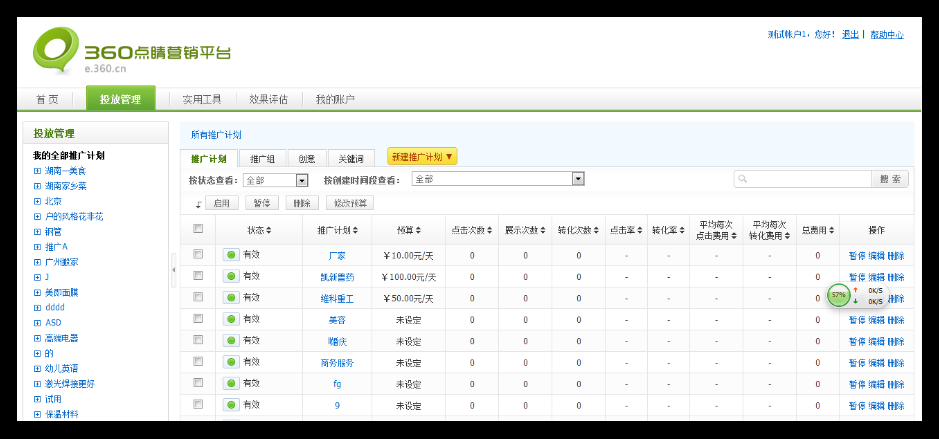Expand the 北京 tree node in sidebar
The image size is (939, 439).
tap(37, 201)
